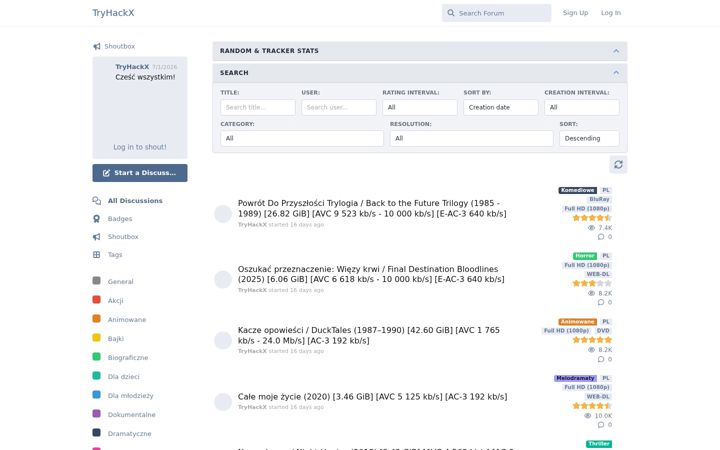The image size is (720, 450).
Task: Click the comment icon for Back to the Future
Action: (x=601, y=237)
